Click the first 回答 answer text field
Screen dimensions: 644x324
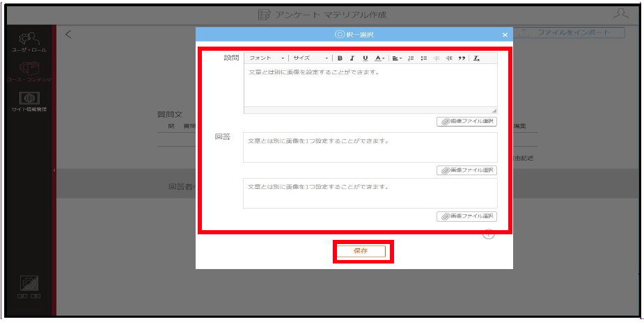370,147
